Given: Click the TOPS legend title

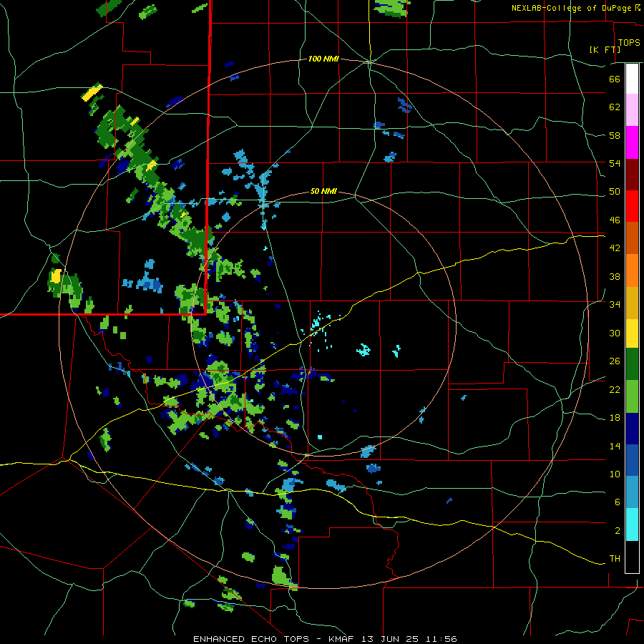Looking at the screenshot, I should pos(629,42).
